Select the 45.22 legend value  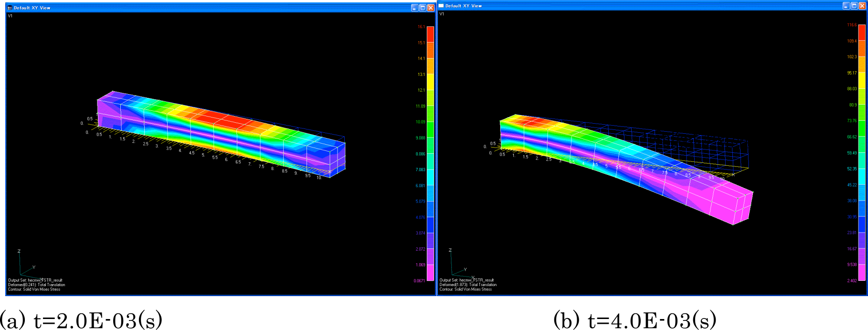852,185
